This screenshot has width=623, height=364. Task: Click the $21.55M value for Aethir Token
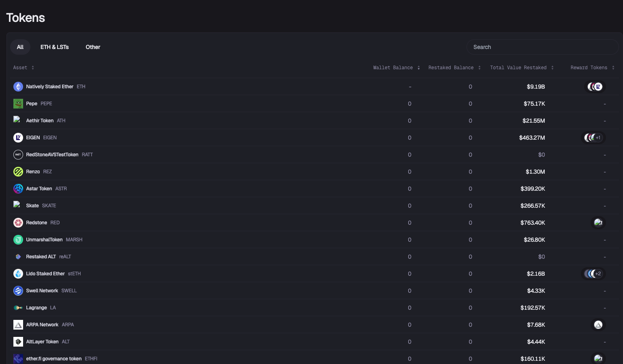[x=534, y=121]
